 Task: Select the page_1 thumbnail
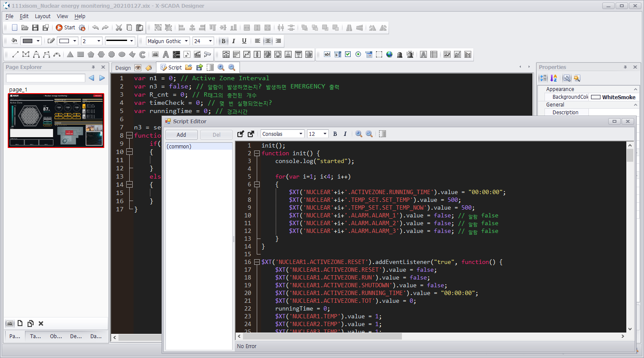(x=56, y=120)
